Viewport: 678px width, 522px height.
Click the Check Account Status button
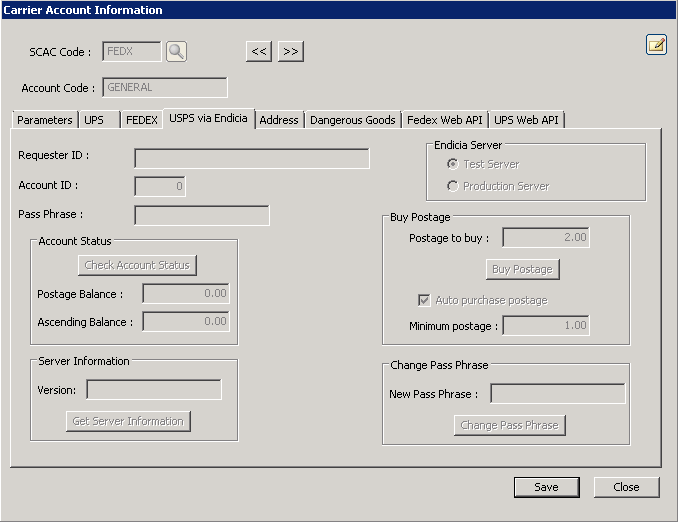pyautogui.click(x=137, y=265)
